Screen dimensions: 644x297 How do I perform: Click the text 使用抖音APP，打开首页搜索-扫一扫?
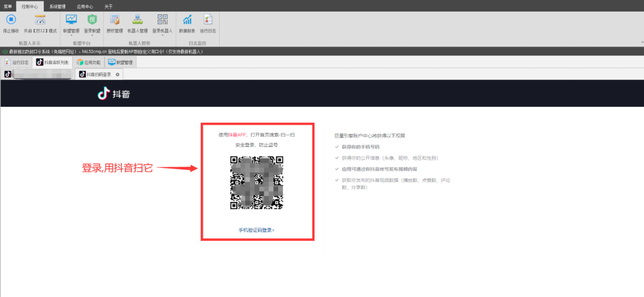point(257,135)
